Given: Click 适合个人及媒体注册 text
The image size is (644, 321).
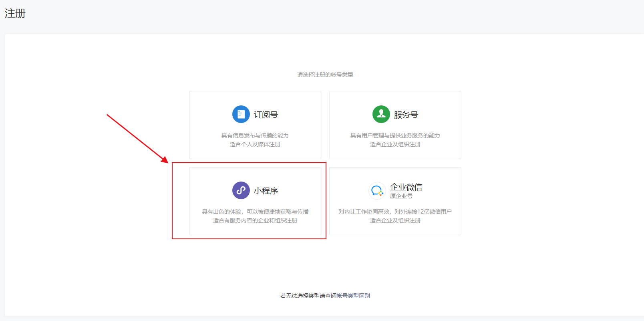Looking at the screenshot, I should 255,144.
